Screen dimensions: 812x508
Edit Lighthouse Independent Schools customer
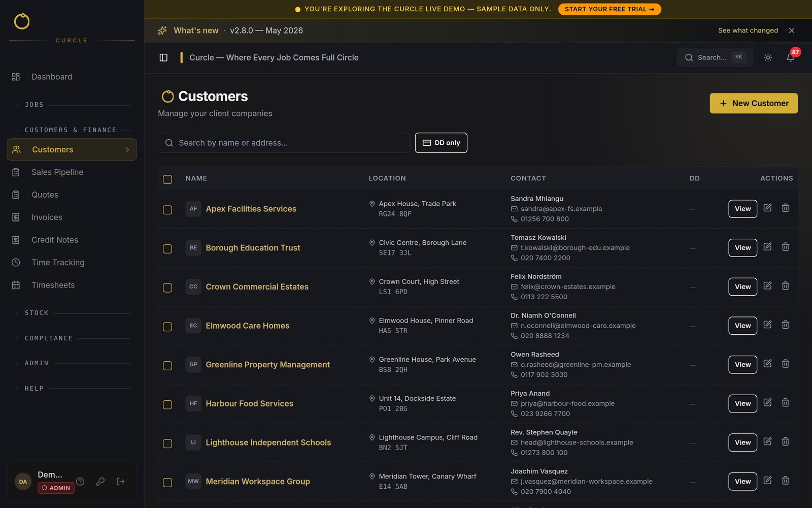click(767, 441)
